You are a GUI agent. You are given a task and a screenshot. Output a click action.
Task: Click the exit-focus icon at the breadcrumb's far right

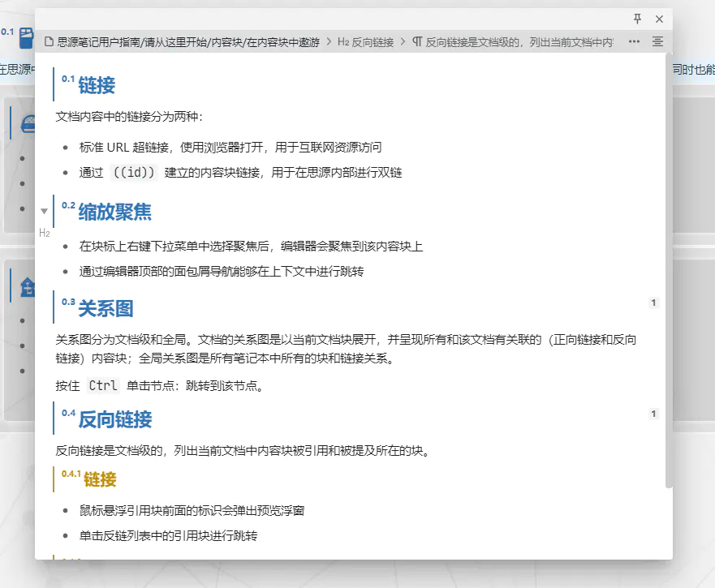[657, 41]
